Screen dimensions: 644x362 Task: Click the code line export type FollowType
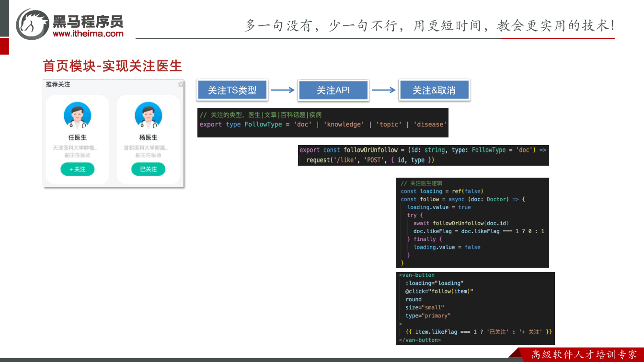tap(323, 124)
